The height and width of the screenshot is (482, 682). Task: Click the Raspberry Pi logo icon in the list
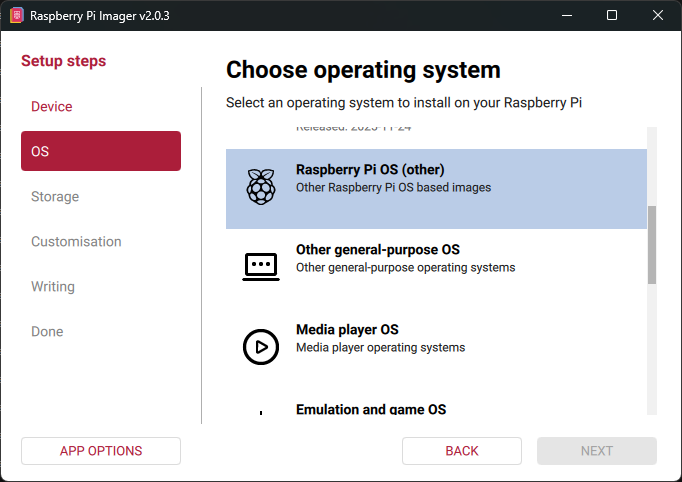click(x=261, y=187)
